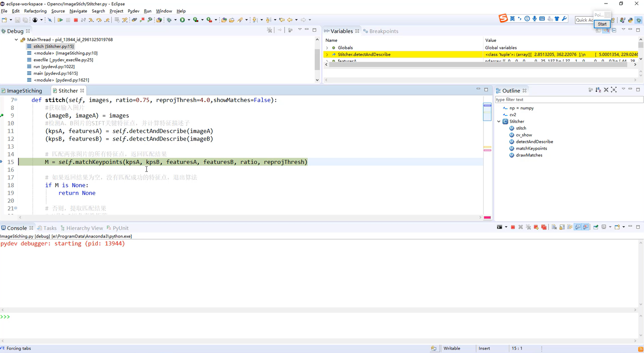
Task: Click the Step Return toolbar icon
Action: [x=107, y=20]
